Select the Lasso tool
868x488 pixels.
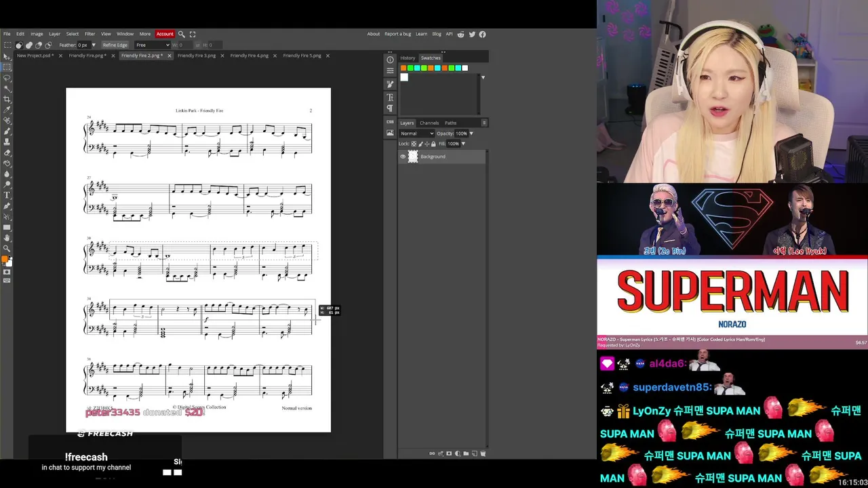(7, 78)
